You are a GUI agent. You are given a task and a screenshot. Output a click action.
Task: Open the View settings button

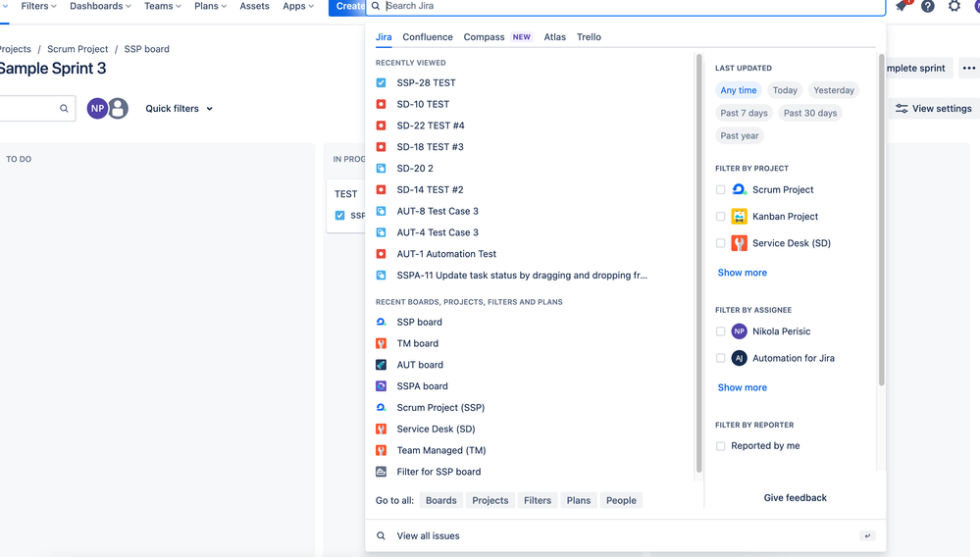934,108
